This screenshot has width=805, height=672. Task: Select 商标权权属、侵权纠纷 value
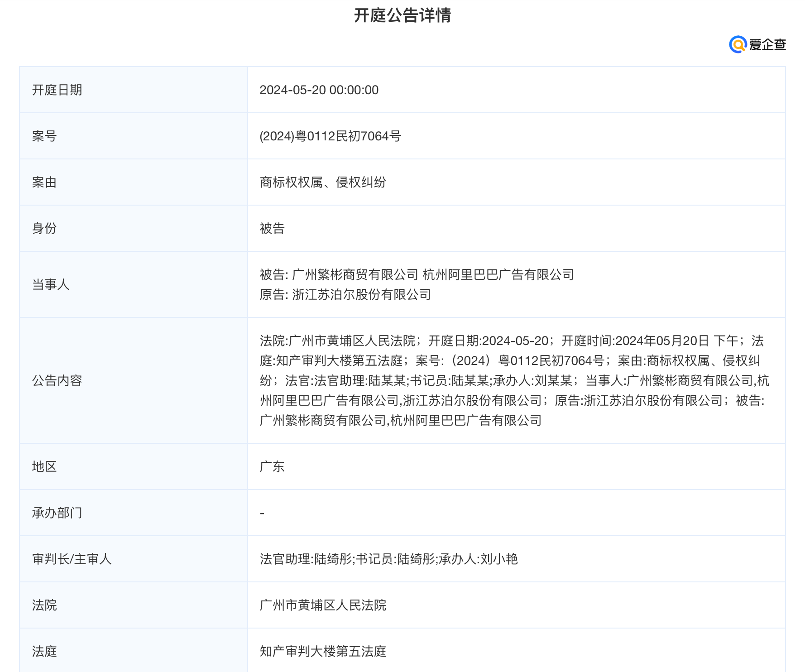click(x=323, y=182)
